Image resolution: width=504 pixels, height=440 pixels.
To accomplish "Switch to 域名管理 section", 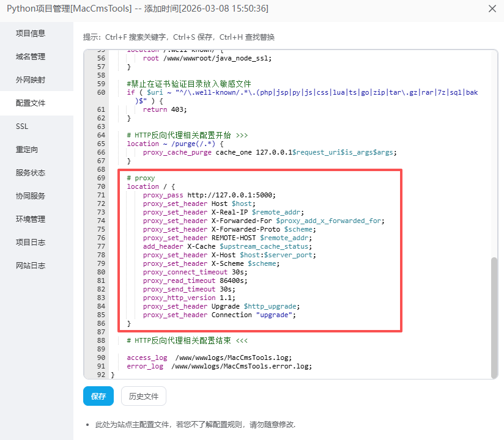I will [31, 57].
